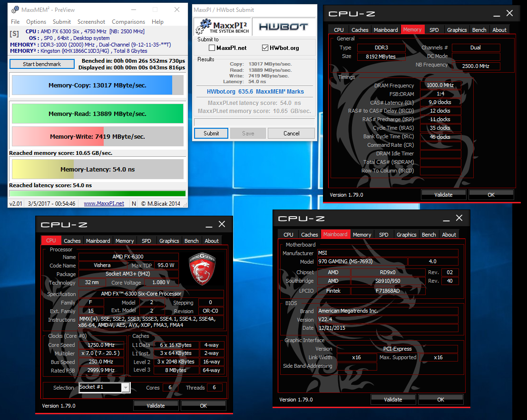
Task: Minimize the MaxxMEM² PreView window
Action: tap(134, 10)
